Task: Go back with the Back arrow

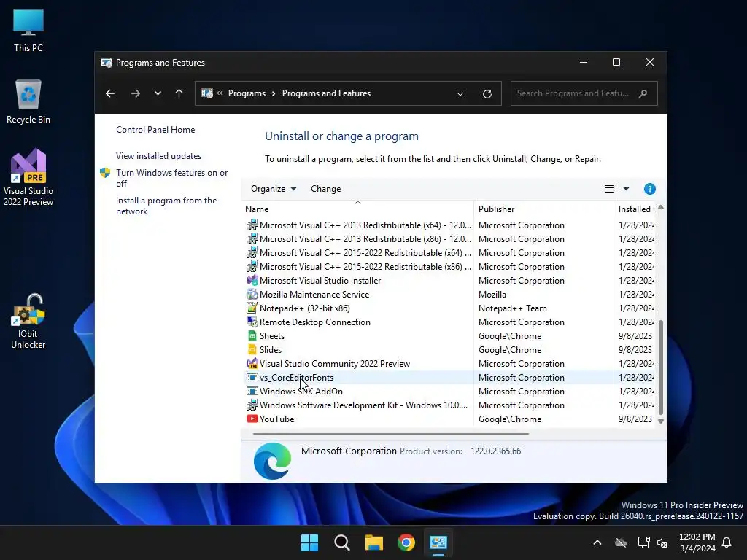Action: [x=110, y=93]
